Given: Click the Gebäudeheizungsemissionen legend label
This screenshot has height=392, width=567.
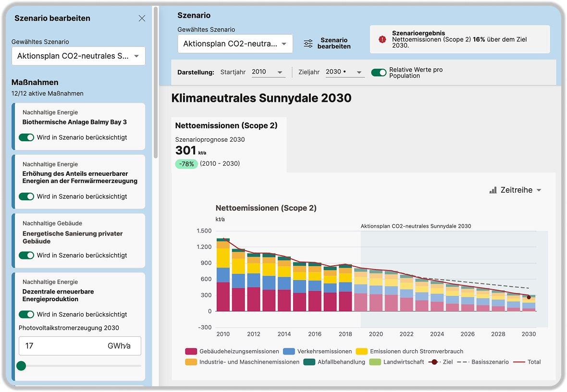Looking at the screenshot, I should click(x=239, y=352).
